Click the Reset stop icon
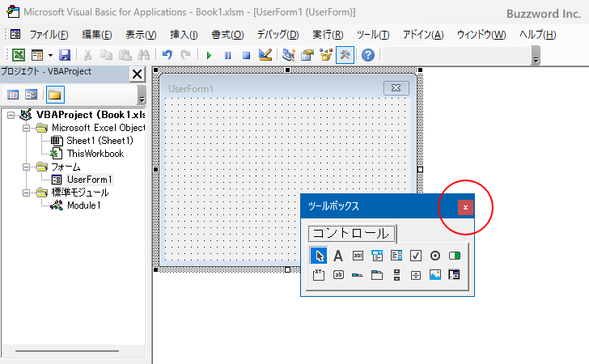This screenshot has width=589, height=364. (x=246, y=56)
